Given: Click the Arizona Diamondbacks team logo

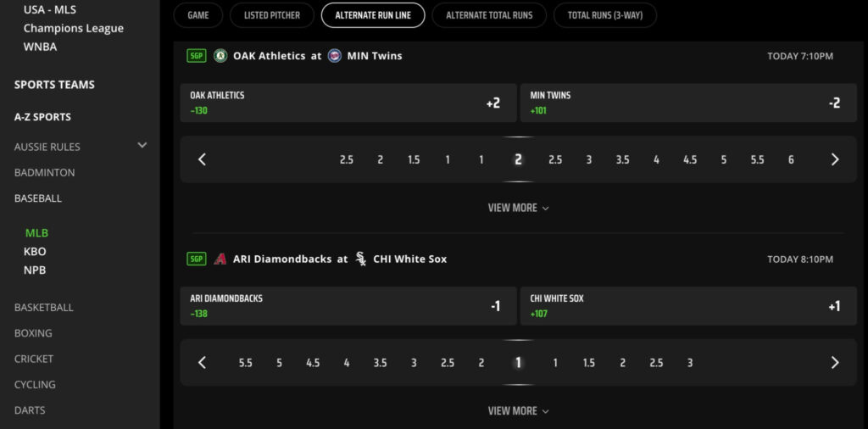Looking at the screenshot, I should tap(220, 259).
